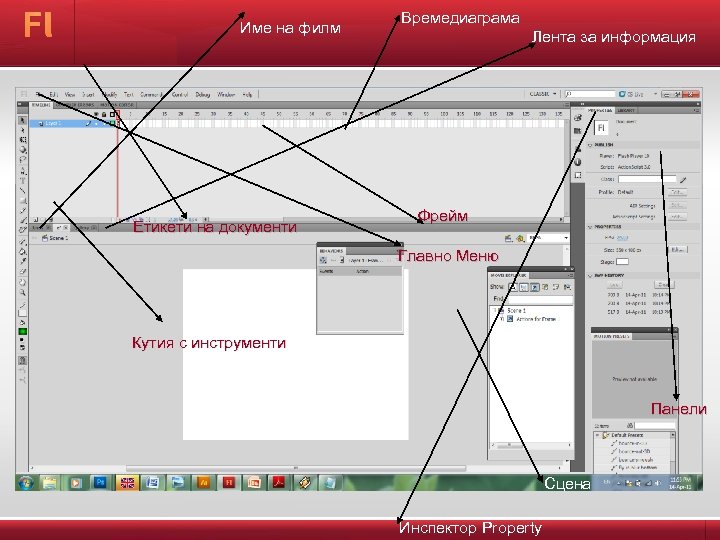Toggle show/hide all layers eye icon
Viewport: 720px width, 540px height.
pos(96,114)
